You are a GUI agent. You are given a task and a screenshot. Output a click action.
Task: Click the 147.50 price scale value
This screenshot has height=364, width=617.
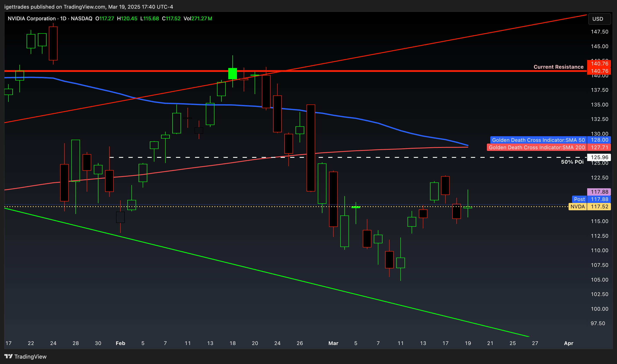(x=599, y=32)
